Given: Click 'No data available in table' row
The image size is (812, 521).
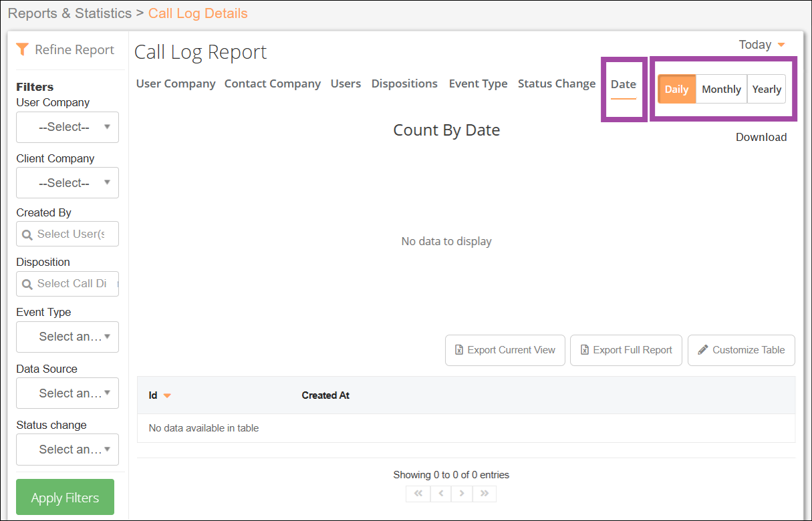Looking at the screenshot, I should pyautogui.click(x=466, y=428).
